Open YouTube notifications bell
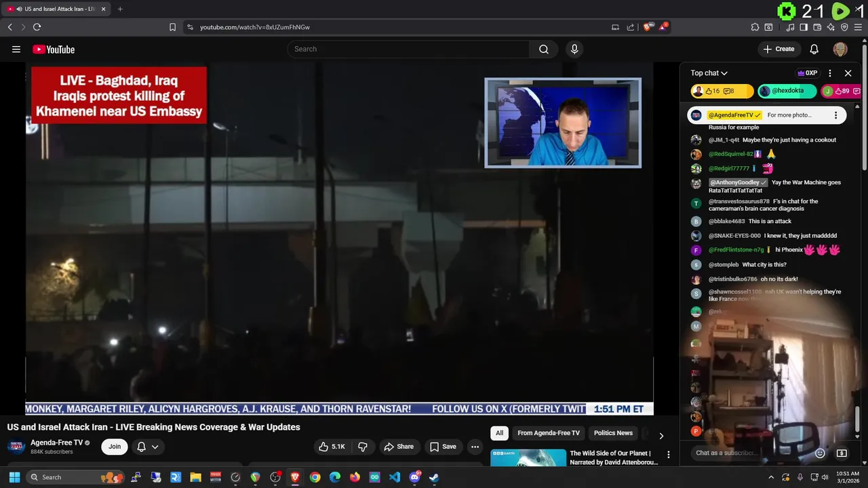This screenshot has height=488, width=868. (814, 49)
